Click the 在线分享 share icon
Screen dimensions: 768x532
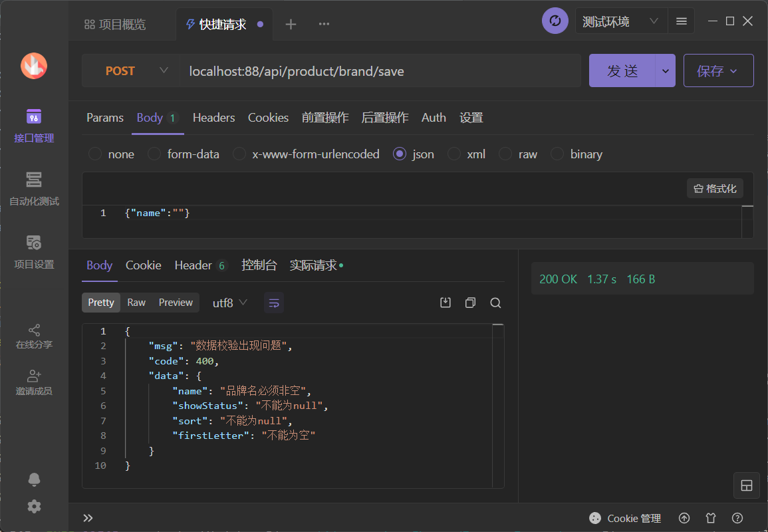coord(34,331)
